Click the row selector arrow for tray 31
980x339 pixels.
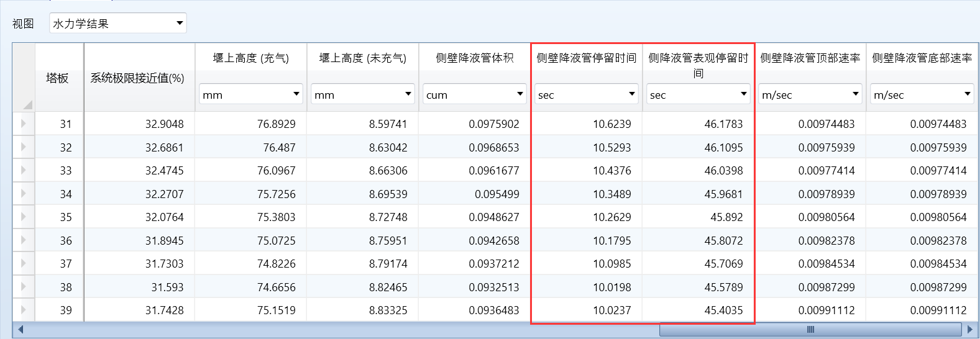tap(24, 124)
